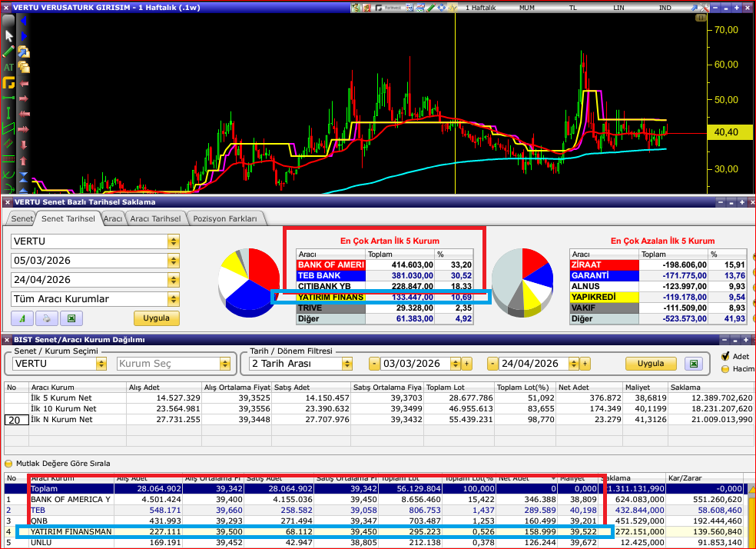Viewport: 756px width, 549px height.
Task: Open the 24/04/2026 date dropdown in Dönem Filtresi
Action: point(573,364)
